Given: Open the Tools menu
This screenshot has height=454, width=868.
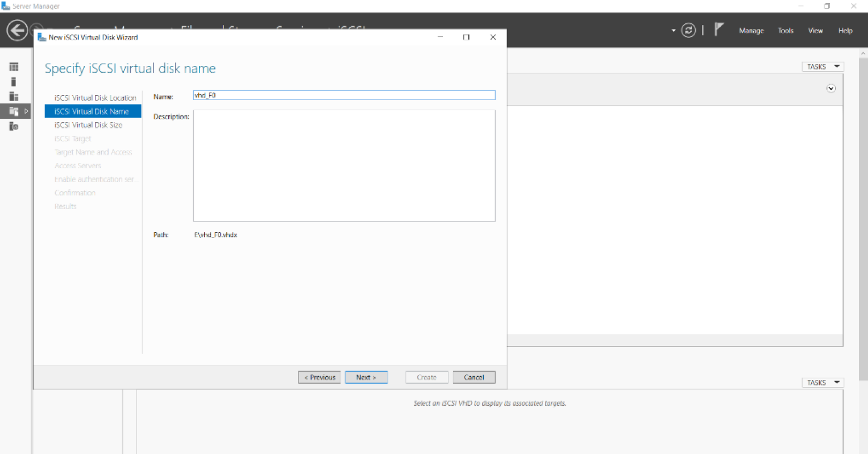Looking at the screenshot, I should click(x=786, y=31).
